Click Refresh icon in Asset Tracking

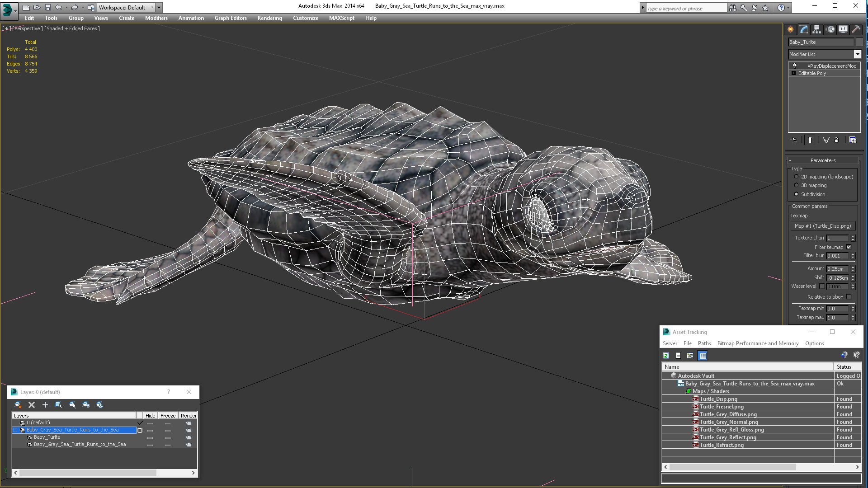666,356
